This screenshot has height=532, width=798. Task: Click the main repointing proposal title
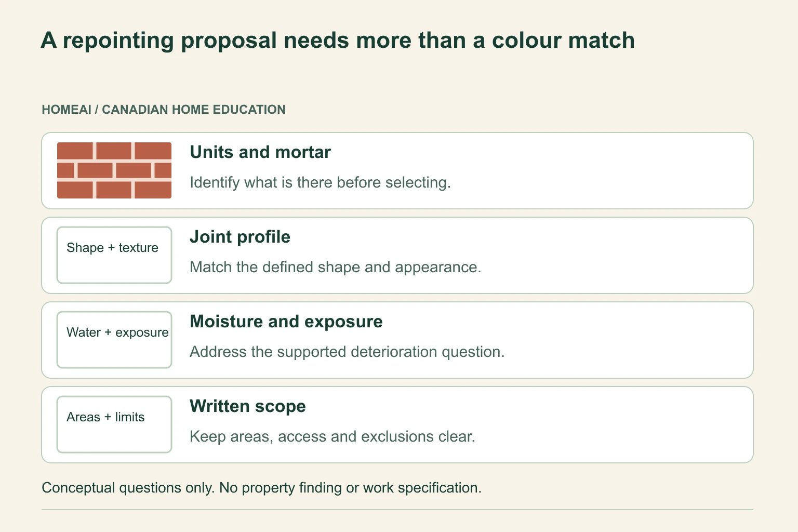pyautogui.click(x=338, y=41)
